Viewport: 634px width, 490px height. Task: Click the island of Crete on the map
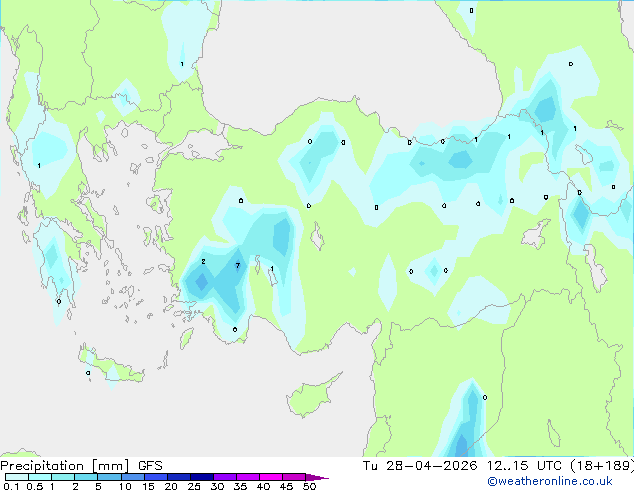tap(111, 366)
